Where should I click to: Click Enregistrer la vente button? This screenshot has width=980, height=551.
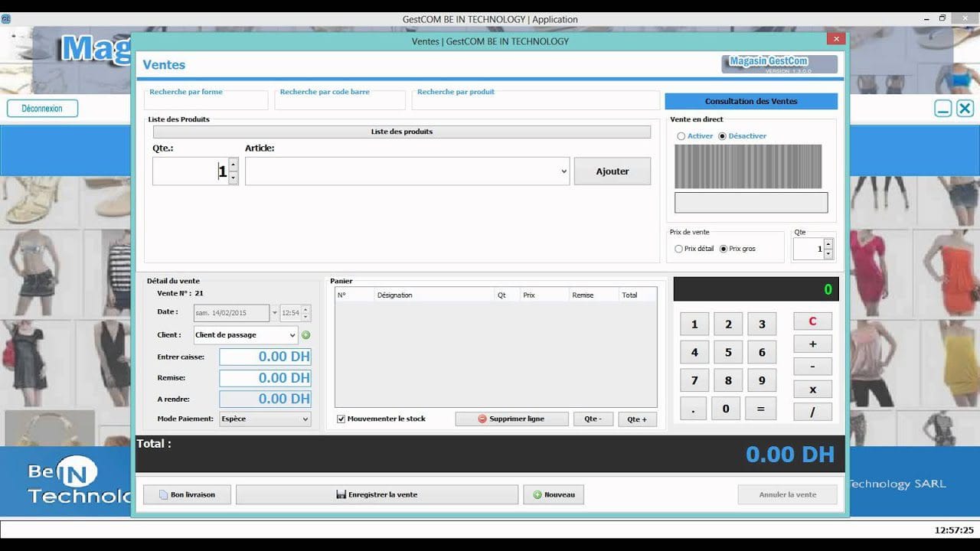tap(377, 494)
